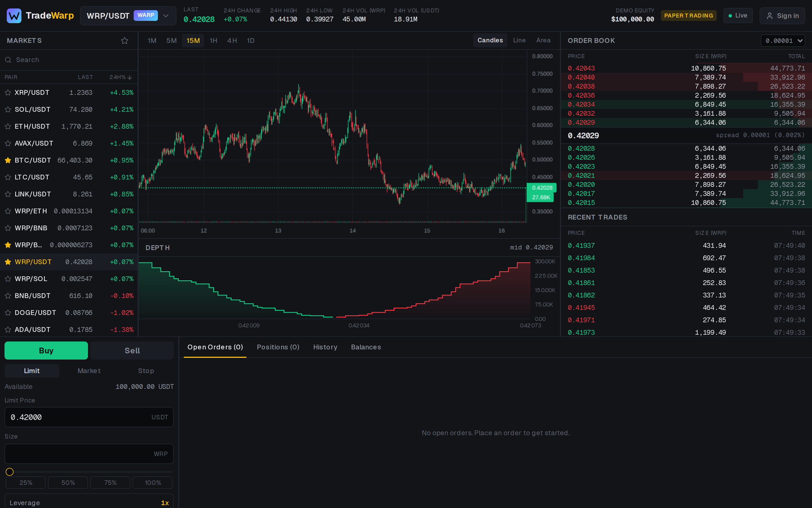
Task: Favorite the BNB/USDT pair star
Action: click(8, 296)
